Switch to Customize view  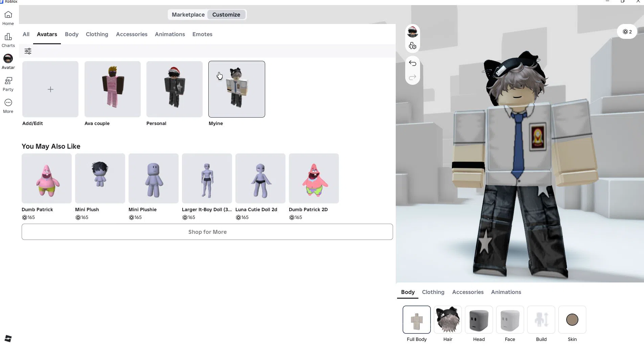226,15
